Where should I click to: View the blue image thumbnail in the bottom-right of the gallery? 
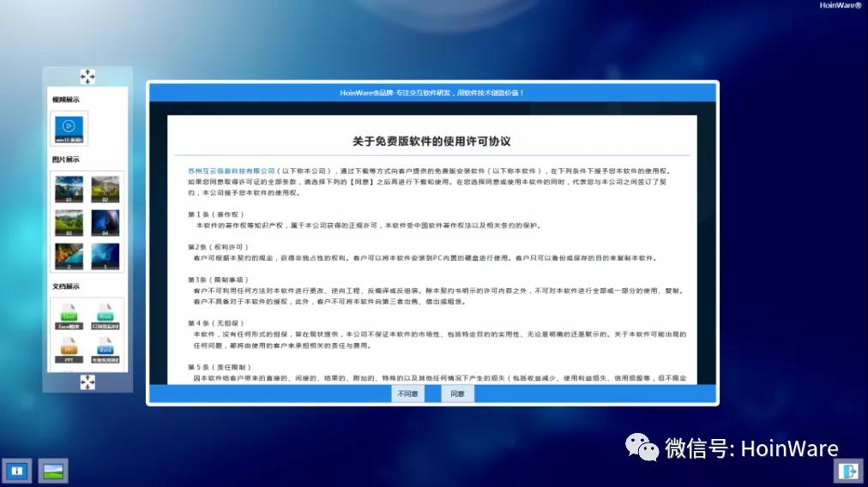105,256
